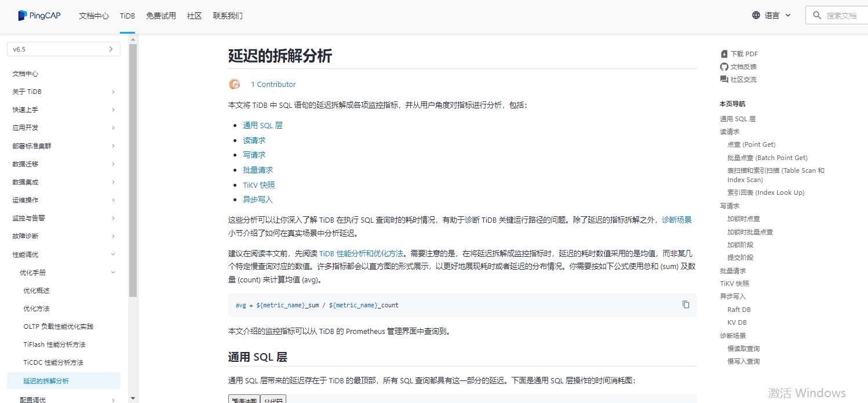
Task: Expand 应用开发 sidebar section
Action: 113,128
